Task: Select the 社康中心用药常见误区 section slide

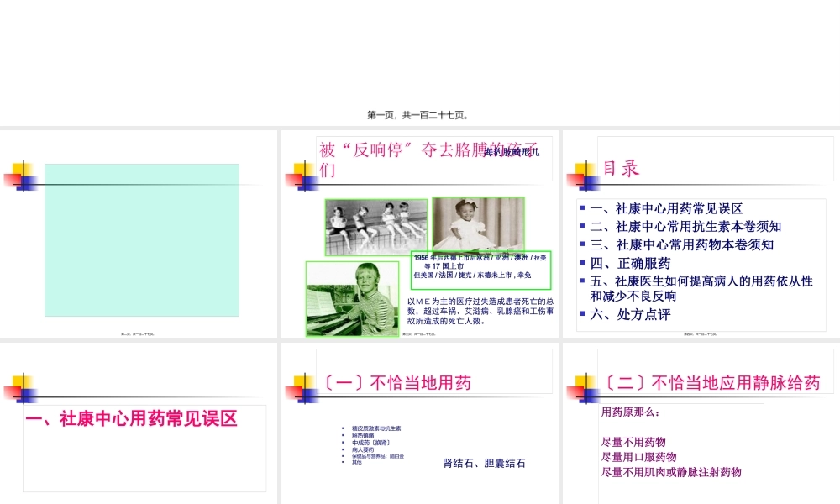Action: click(139, 420)
